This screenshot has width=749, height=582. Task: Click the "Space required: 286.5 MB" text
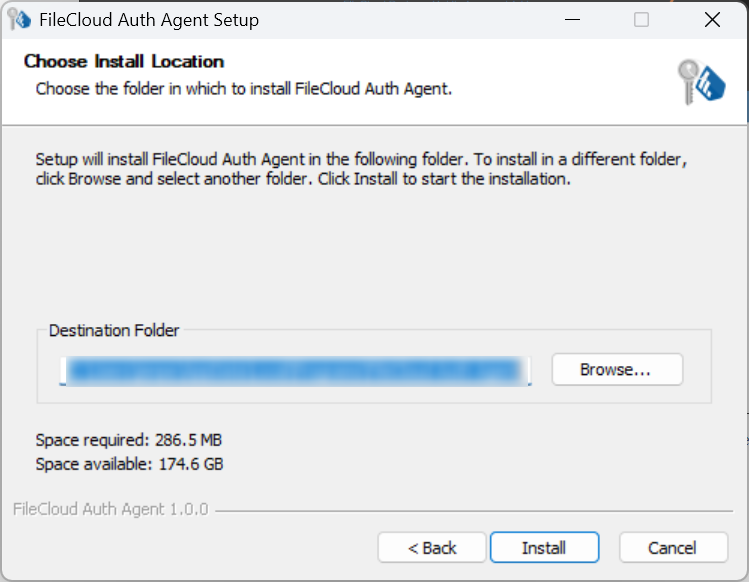point(129,440)
